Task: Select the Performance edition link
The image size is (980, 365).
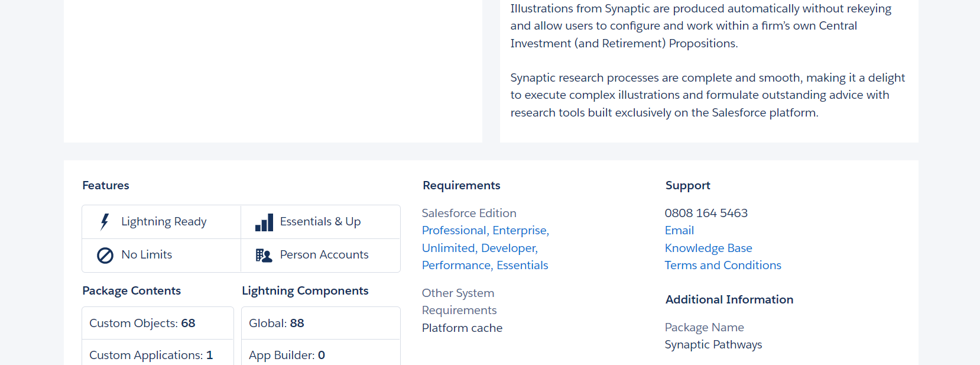Action: [456, 266]
